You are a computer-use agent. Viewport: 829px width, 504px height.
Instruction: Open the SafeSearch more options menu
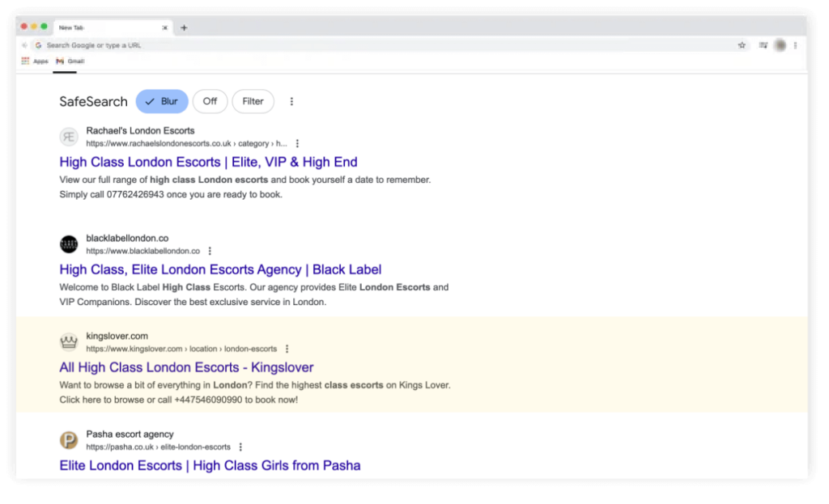coord(291,101)
